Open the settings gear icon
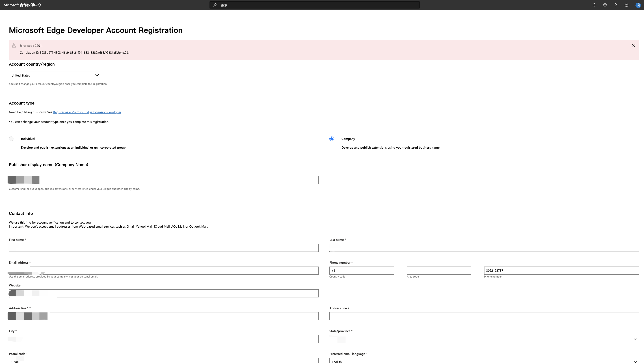Viewport: 644px width, 363px height. [x=626, y=5]
